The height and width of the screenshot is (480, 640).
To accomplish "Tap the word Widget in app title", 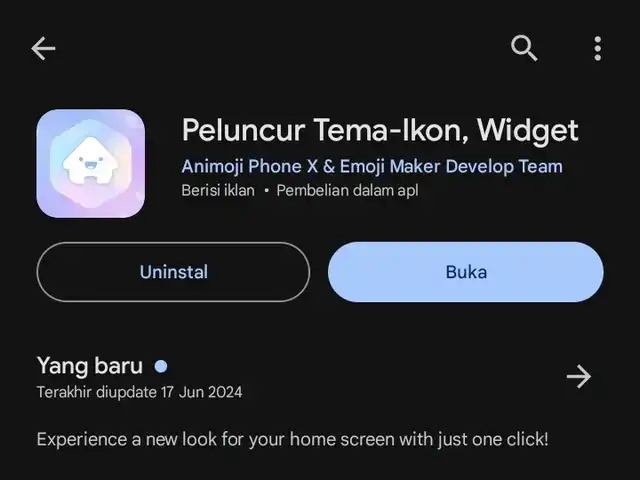I will [528, 131].
